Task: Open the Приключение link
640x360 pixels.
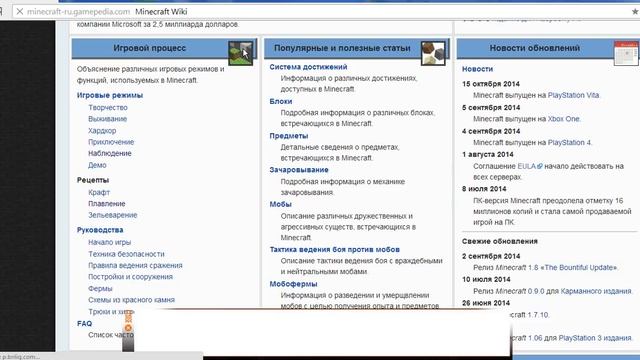Action: [x=111, y=142]
